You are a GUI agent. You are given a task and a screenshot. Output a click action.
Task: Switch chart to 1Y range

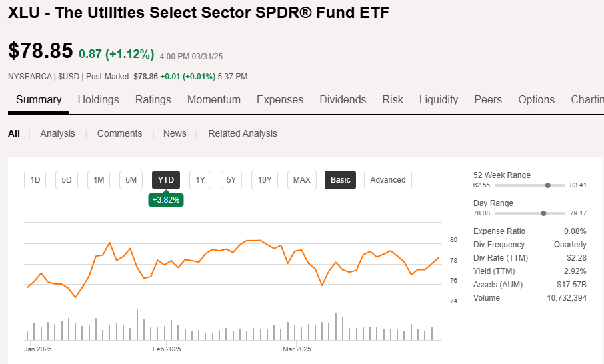tap(200, 180)
